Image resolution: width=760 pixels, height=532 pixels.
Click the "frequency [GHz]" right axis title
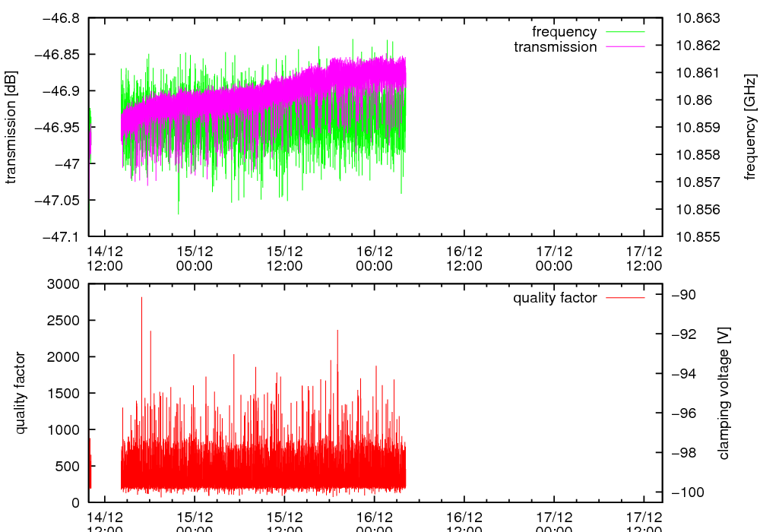[750, 127]
